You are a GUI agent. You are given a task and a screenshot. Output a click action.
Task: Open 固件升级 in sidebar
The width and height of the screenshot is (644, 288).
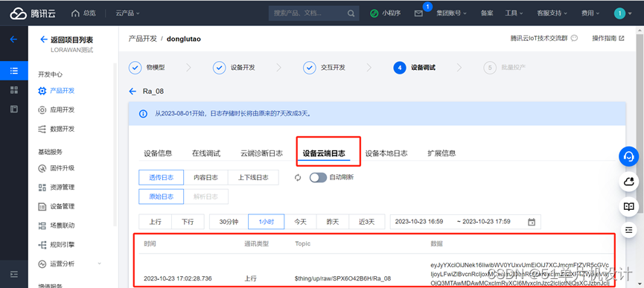[x=57, y=168]
